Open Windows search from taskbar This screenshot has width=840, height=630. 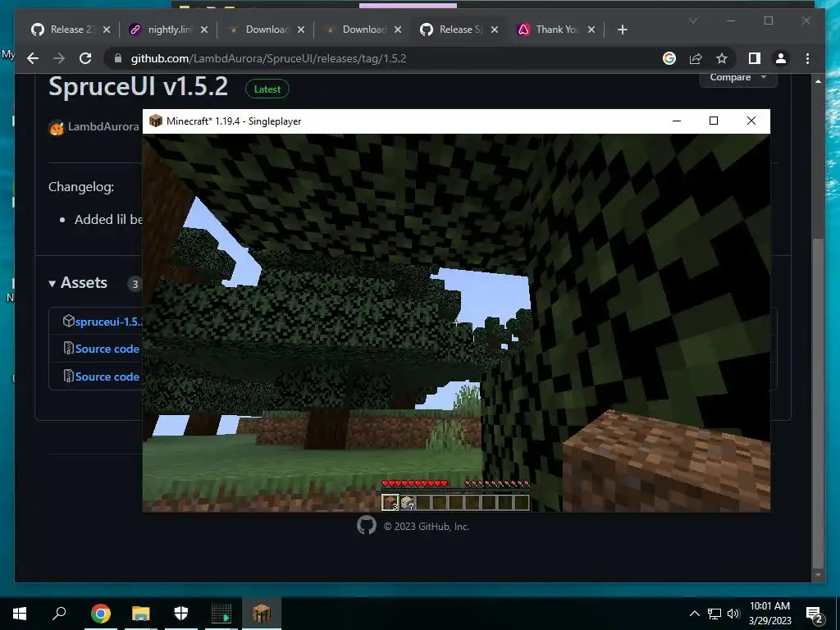tap(59, 614)
